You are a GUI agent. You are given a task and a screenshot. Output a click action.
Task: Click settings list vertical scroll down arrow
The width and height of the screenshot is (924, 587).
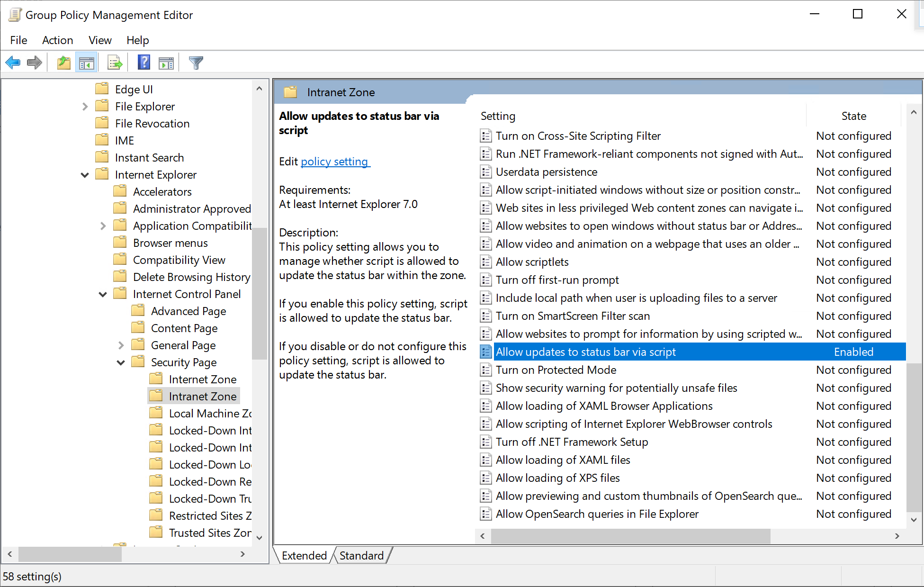click(x=914, y=520)
